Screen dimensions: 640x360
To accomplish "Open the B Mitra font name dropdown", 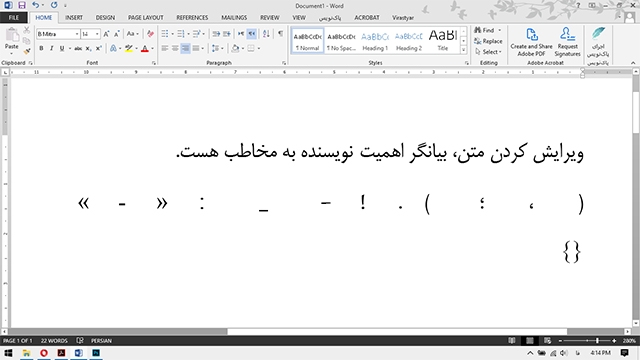I will tap(77, 34).
